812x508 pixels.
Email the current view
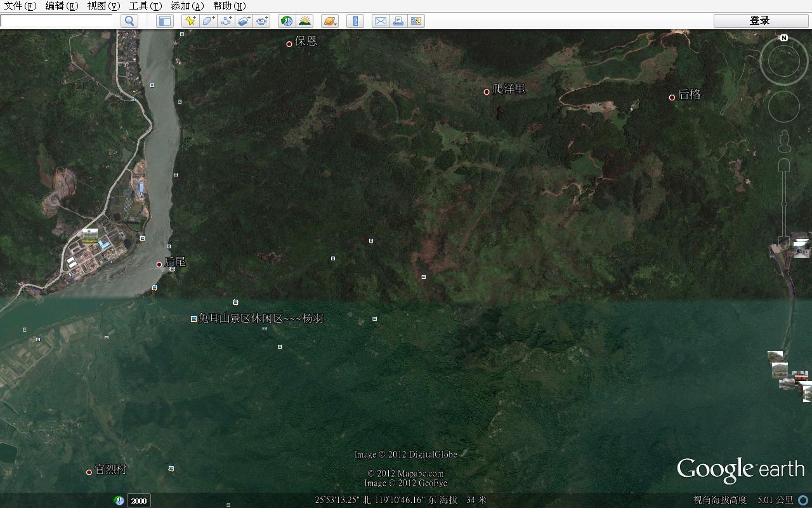click(380, 21)
